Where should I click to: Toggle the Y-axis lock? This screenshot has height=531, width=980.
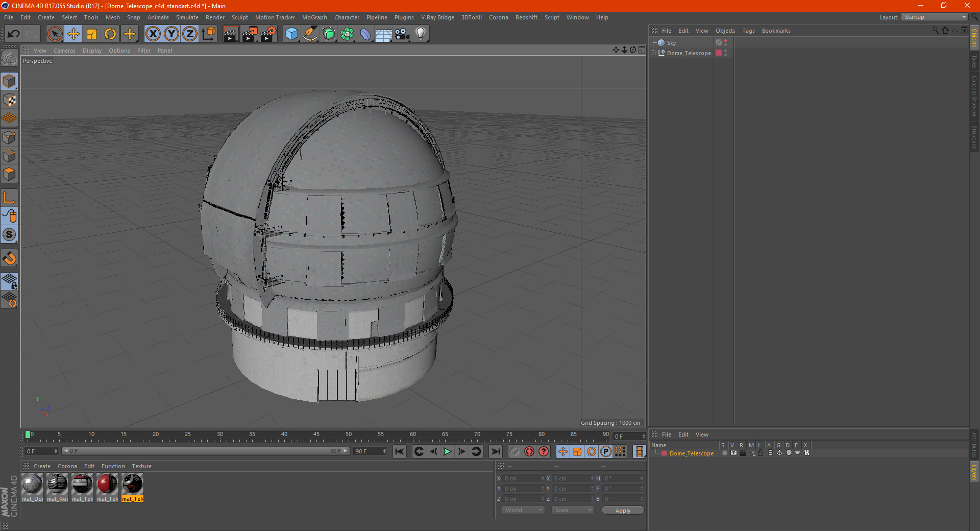(x=171, y=34)
